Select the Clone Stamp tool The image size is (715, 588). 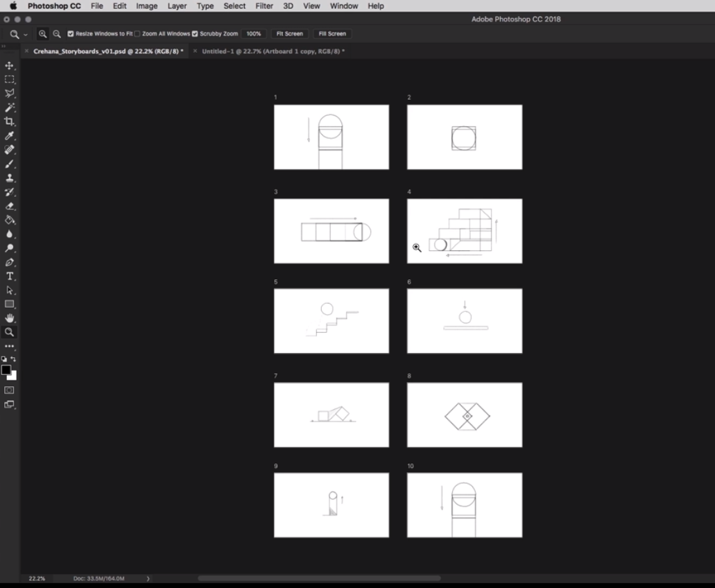click(10, 178)
